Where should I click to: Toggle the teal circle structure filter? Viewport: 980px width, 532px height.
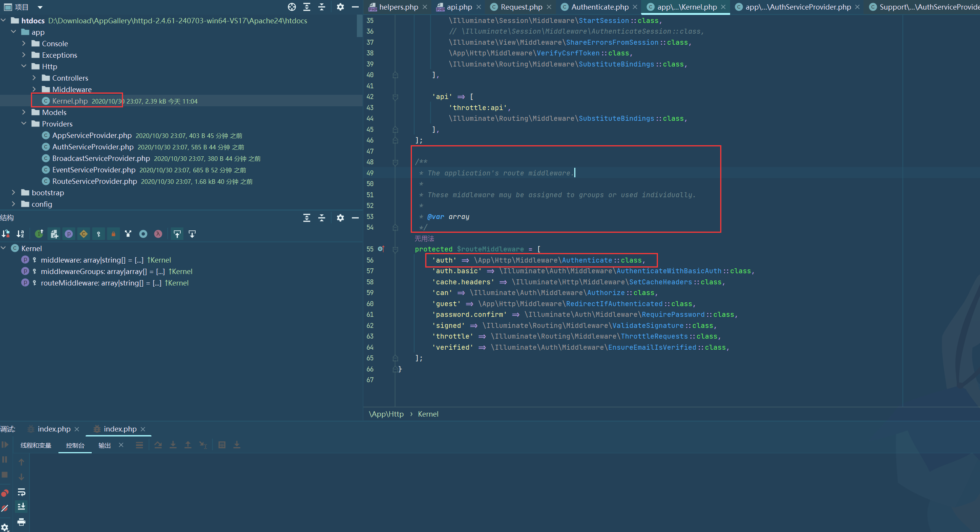143,234
